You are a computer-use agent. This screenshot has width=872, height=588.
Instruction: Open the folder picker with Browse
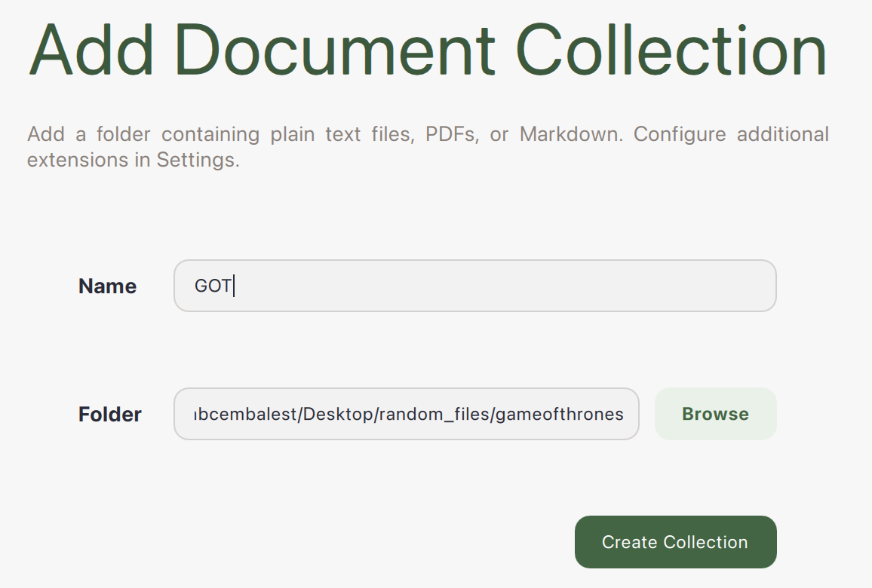tap(716, 414)
